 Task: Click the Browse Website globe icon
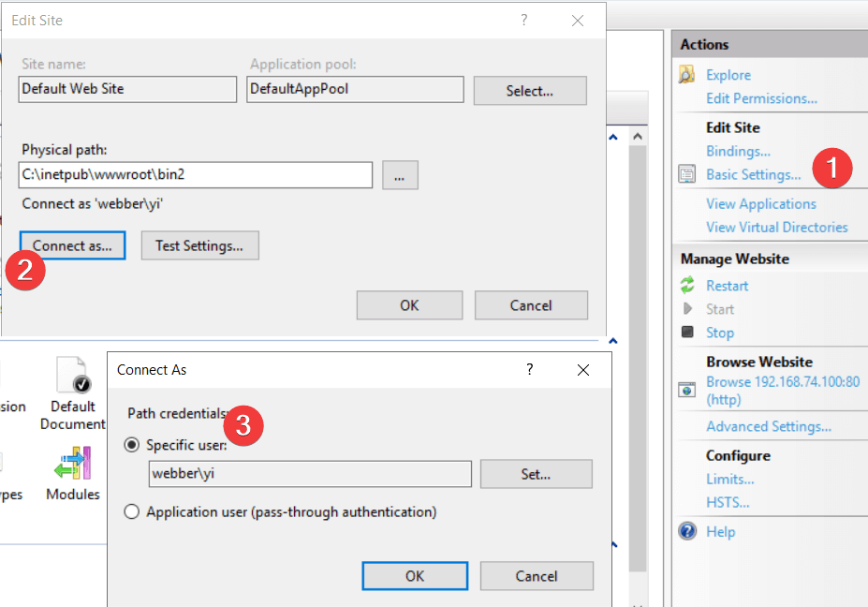click(x=687, y=390)
